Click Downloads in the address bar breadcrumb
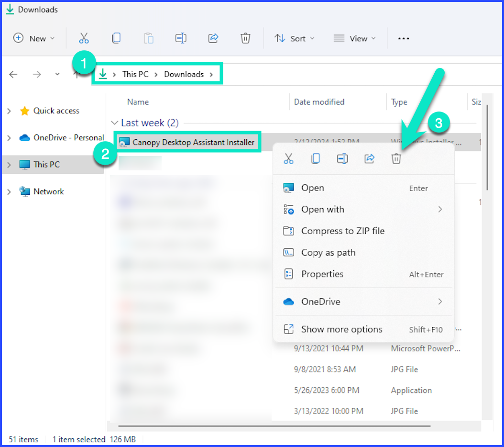The height and width of the screenshot is (447, 504). click(x=184, y=74)
